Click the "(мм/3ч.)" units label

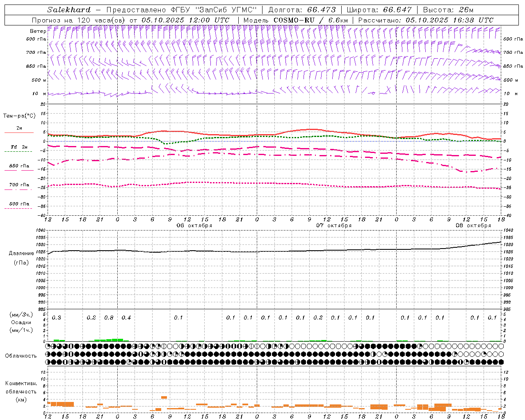[21, 315]
